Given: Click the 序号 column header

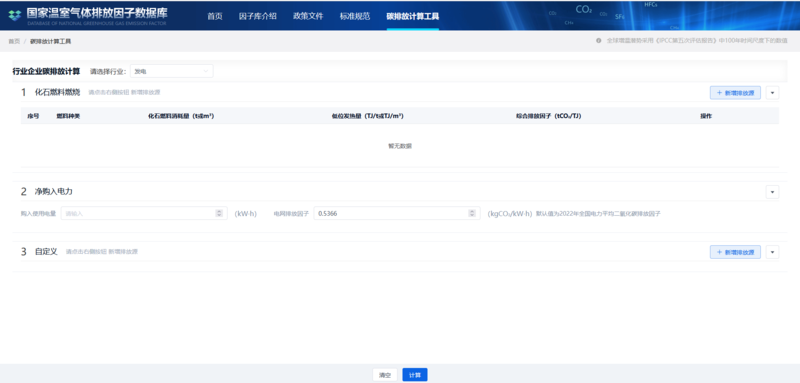Looking at the screenshot, I should (x=33, y=116).
